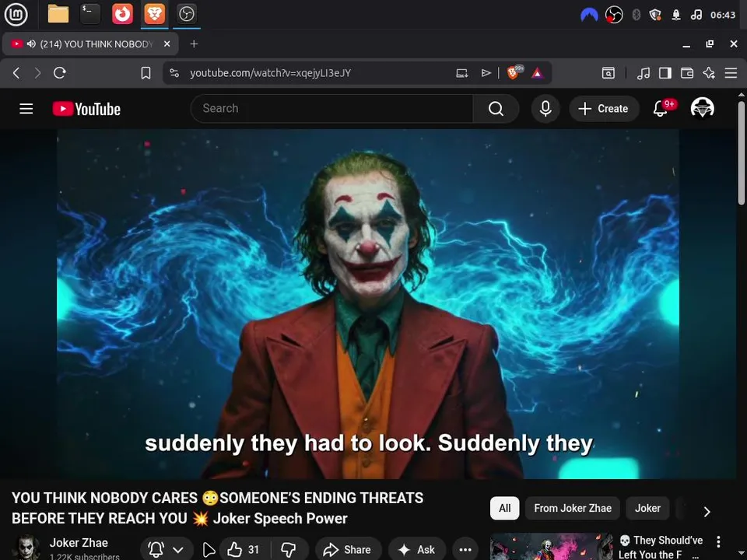Like the video with 31 likes

242,550
